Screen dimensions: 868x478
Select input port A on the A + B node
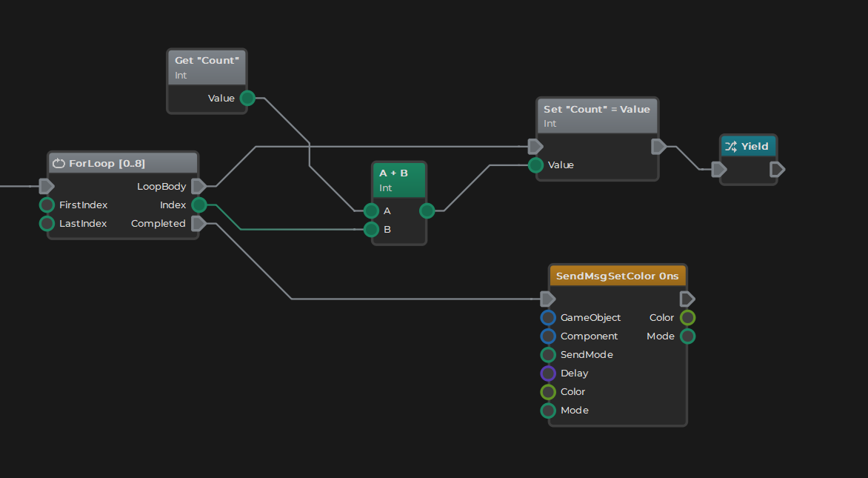pyautogui.click(x=371, y=211)
